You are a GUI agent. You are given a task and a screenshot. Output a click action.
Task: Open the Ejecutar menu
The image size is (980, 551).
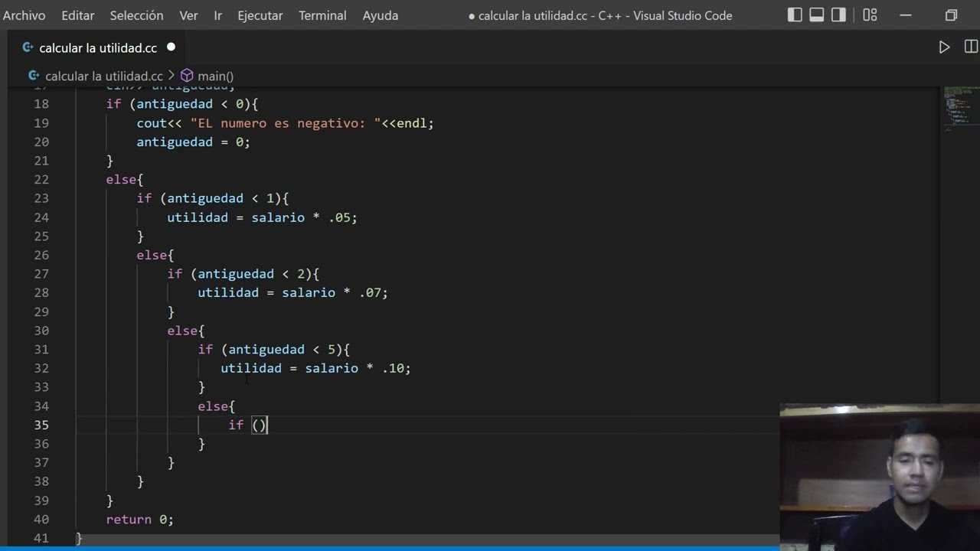tap(260, 15)
